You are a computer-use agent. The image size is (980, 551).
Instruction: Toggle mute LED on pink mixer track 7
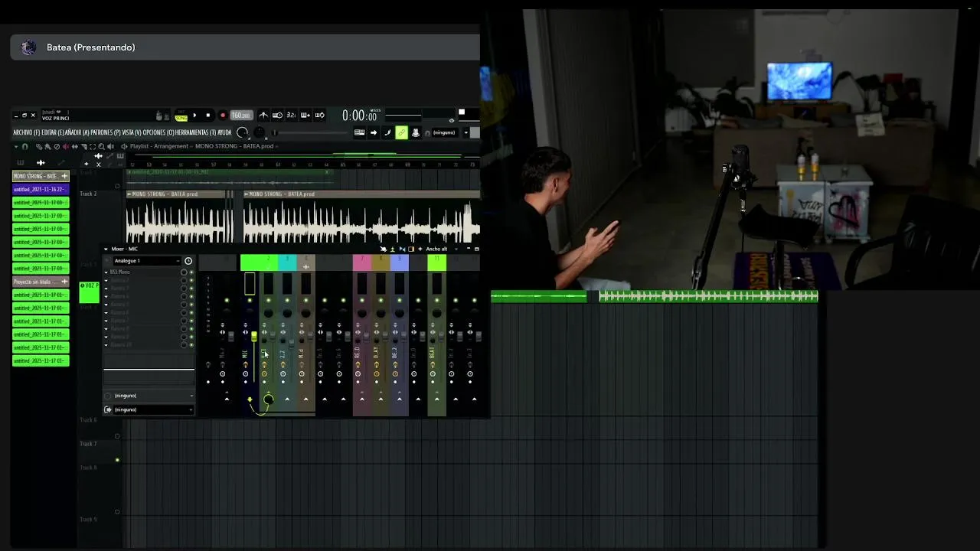tap(361, 300)
